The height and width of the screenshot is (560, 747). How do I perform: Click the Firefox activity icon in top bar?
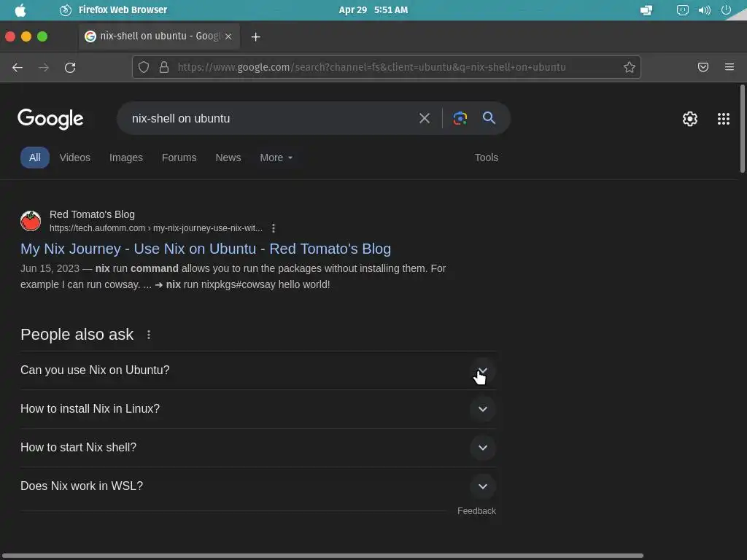65,10
